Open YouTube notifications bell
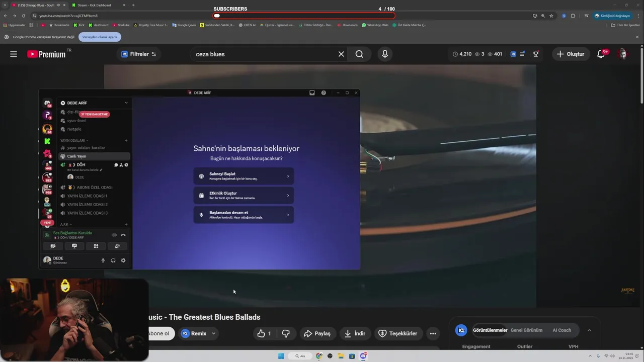Screen dimensions: 644x362 click(x=601, y=54)
